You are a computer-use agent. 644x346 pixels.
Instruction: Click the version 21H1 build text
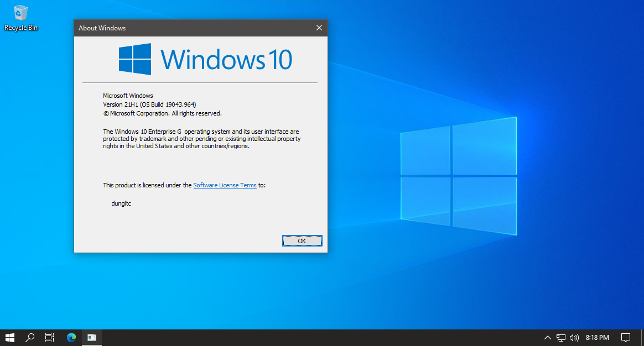[x=149, y=104]
